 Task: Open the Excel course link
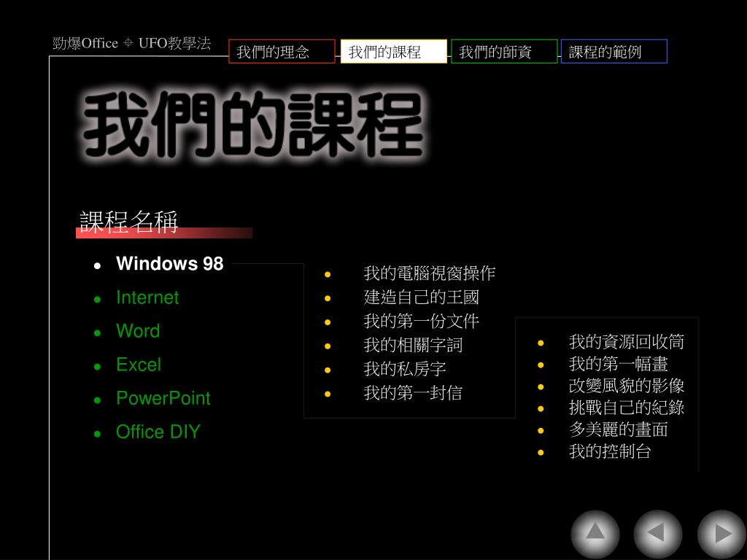[x=139, y=365]
